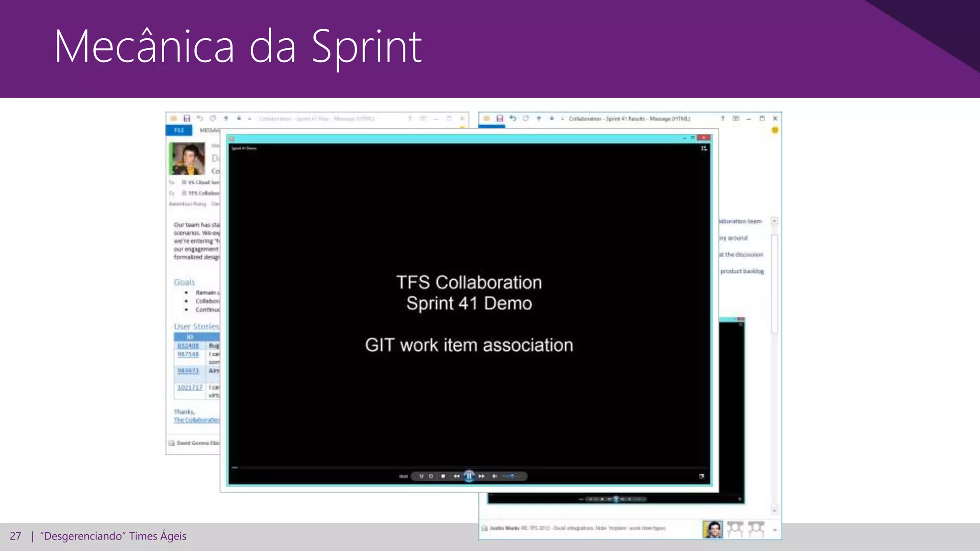Viewport: 980px width, 551px height.
Task: Toggle repeat in the media player
Action: coord(431,476)
